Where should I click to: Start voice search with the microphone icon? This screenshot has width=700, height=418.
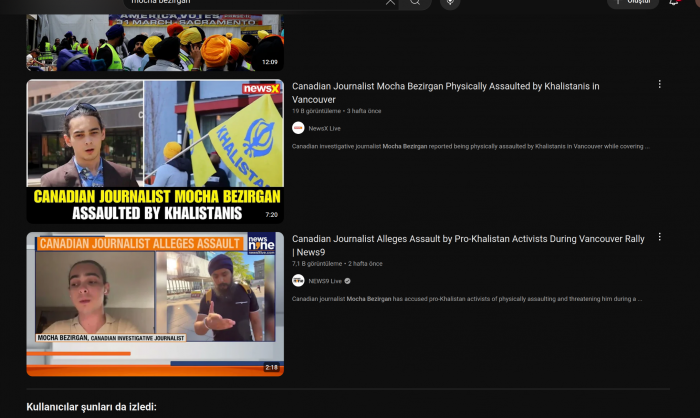coord(450,3)
